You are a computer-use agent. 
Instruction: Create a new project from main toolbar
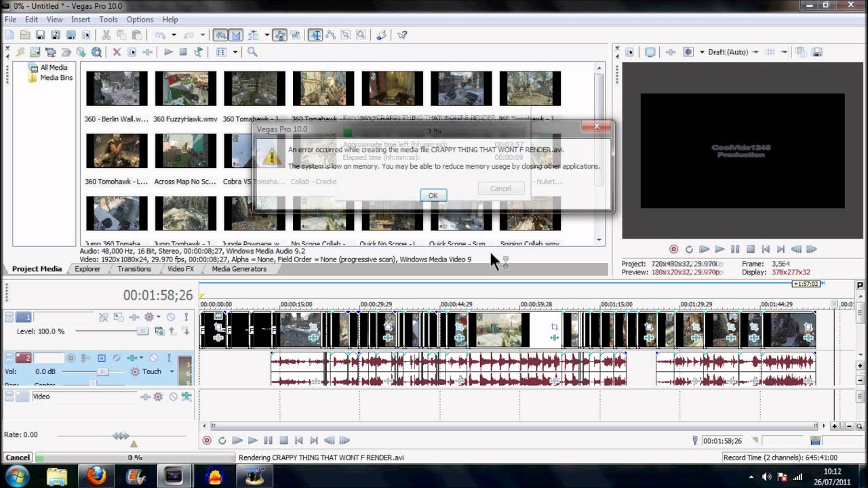[x=9, y=35]
